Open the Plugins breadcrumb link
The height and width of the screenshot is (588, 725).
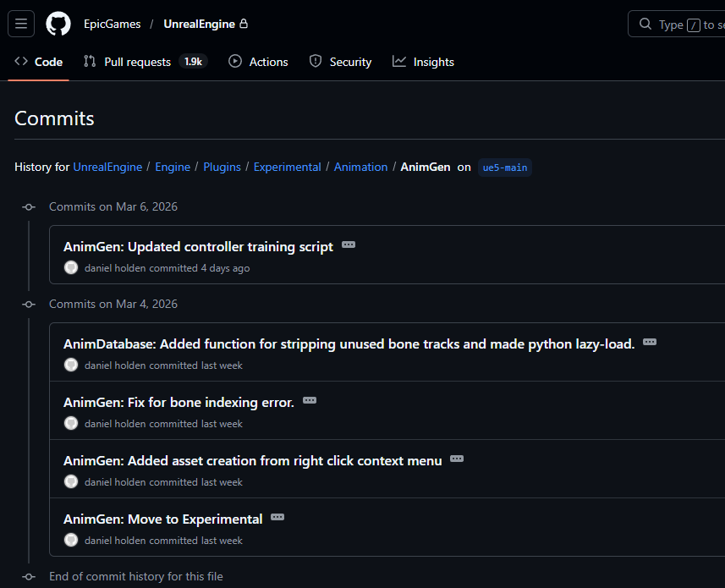coord(222,167)
